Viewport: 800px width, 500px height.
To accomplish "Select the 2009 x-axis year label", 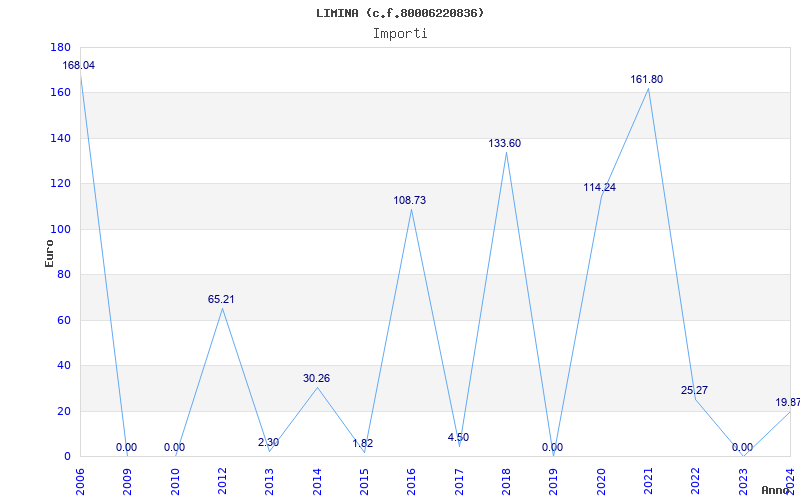I will (x=128, y=482).
